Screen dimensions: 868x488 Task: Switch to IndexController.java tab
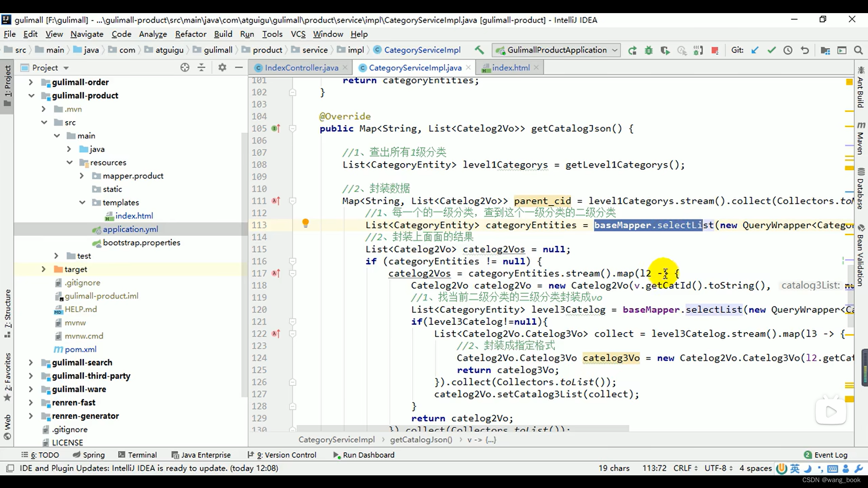(x=302, y=67)
